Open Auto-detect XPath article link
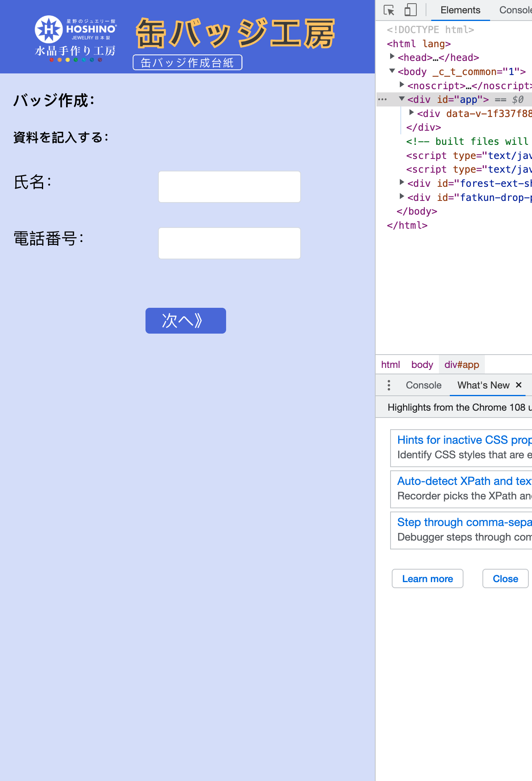This screenshot has width=532, height=781. coord(464,481)
